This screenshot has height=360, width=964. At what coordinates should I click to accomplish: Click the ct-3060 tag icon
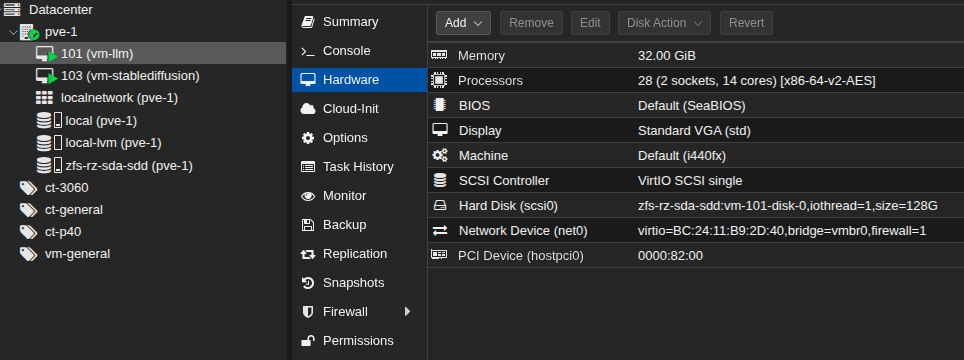point(28,188)
